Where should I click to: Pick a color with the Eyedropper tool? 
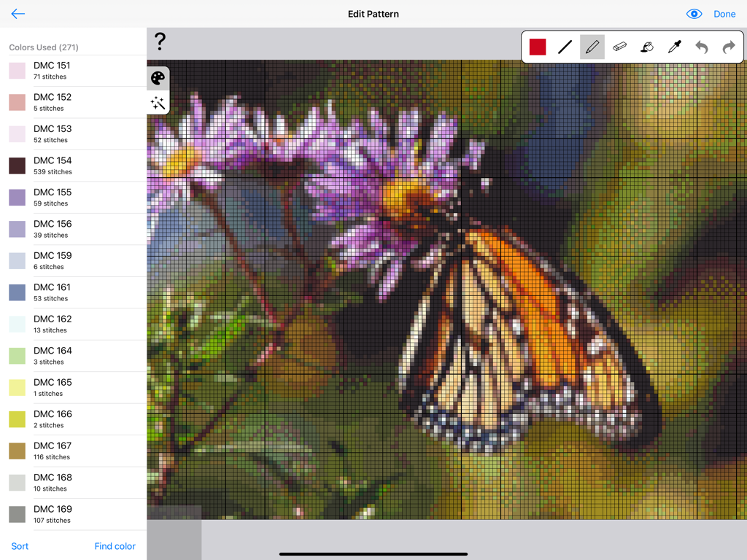[x=673, y=47]
